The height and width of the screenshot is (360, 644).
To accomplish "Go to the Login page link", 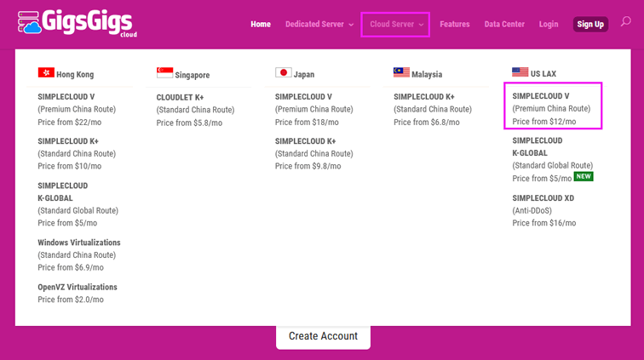I will click(x=549, y=24).
